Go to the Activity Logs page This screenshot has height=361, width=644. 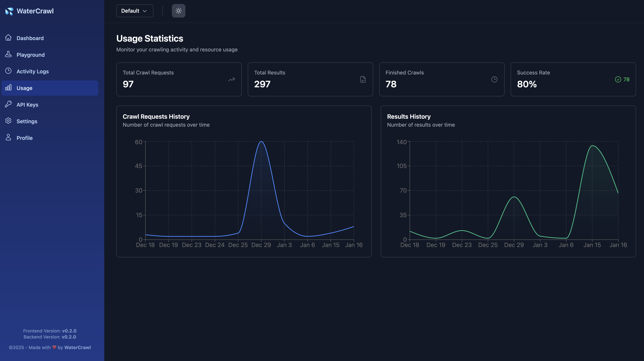tap(32, 72)
